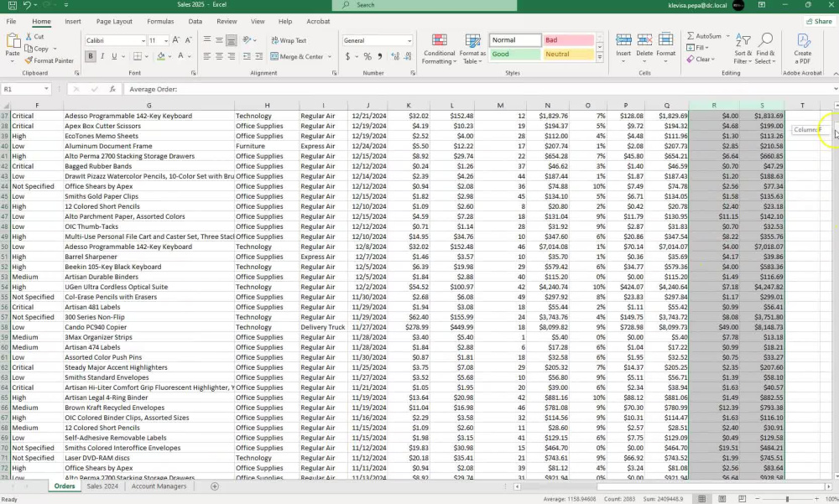Click Decrease Decimal icon
Viewport: 839px width, 504px height.
[408, 56]
